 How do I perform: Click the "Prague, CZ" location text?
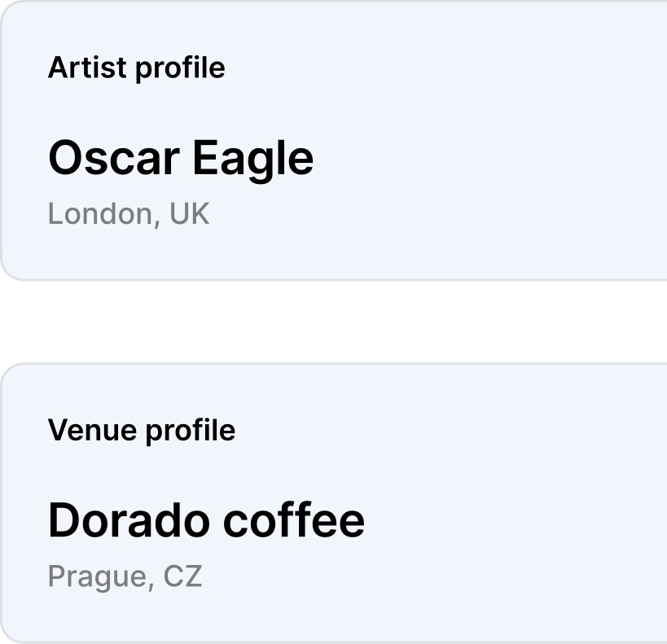pos(125,576)
